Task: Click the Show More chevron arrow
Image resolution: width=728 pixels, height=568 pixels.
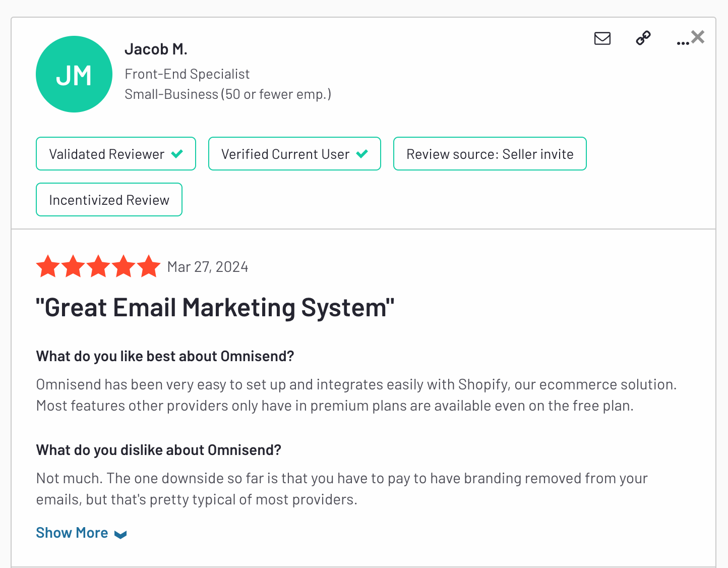Action: [120, 534]
